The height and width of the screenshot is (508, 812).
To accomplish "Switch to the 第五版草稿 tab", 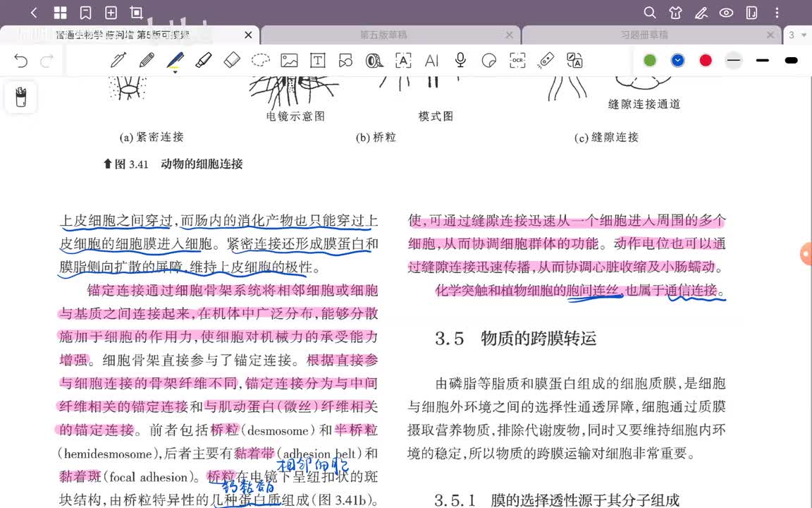I will (383, 35).
